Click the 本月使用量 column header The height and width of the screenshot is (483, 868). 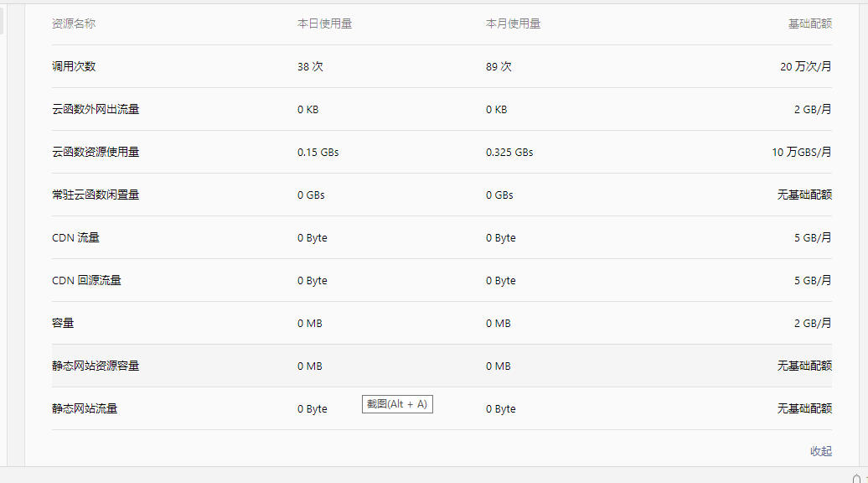(513, 23)
